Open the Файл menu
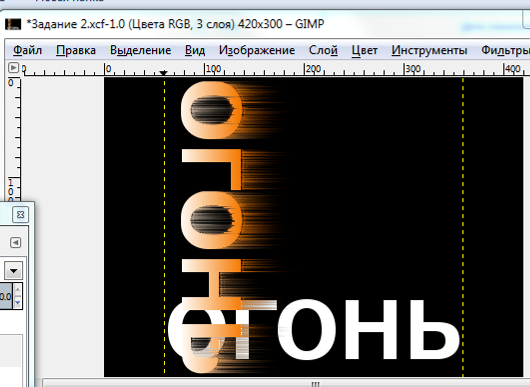 click(27, 50)
